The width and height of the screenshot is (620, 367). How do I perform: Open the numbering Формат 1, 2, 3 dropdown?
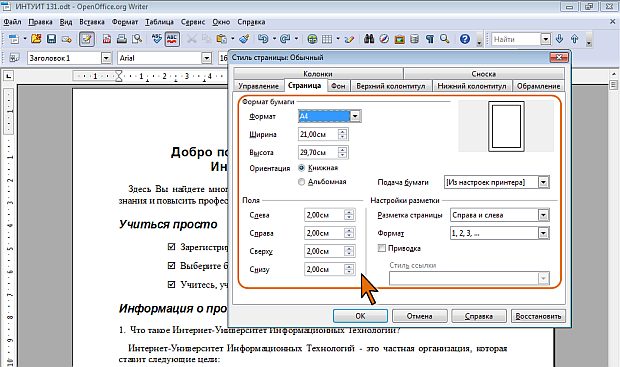[544, 233]
